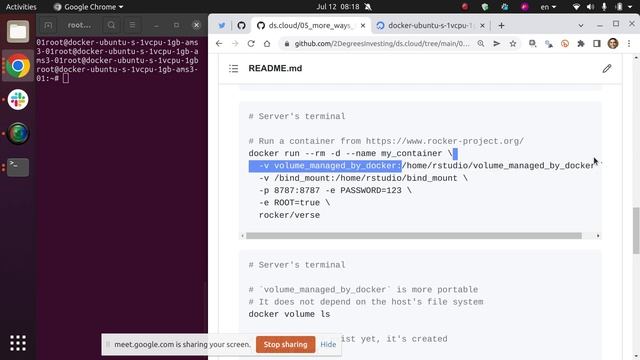640x360 pixels.
Task: Open the system status menu arrow
Action: pos(630,7)
